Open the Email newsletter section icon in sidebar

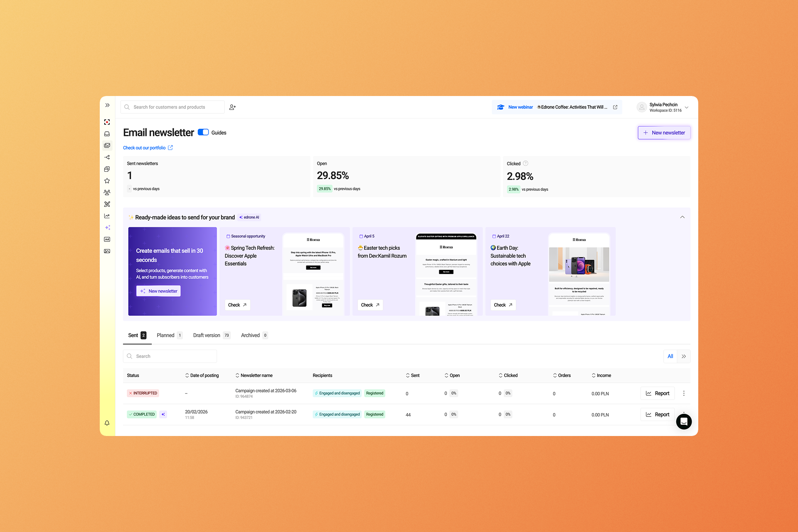point(107,145)
